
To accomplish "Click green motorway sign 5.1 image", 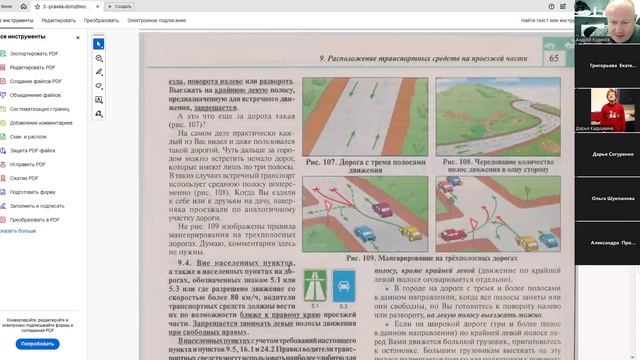I will [x=315, y=286].
